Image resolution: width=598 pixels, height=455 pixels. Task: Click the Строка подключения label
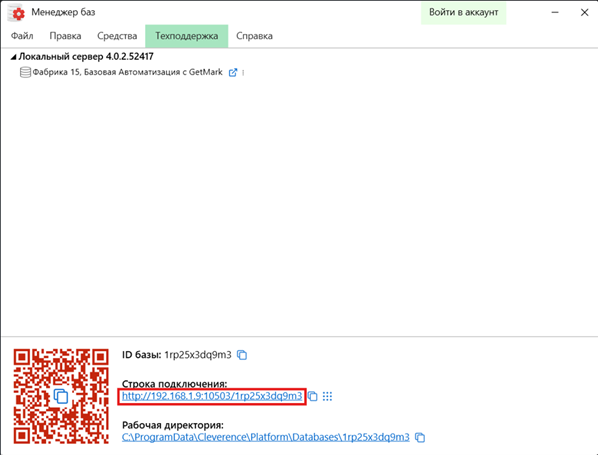coord(174,384)
